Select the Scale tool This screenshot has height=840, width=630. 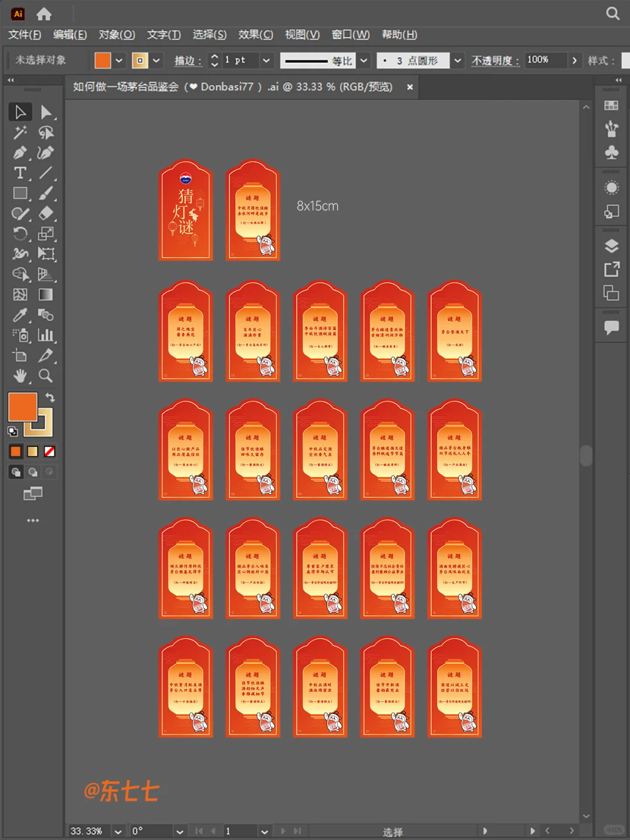[x=46, y=234]
